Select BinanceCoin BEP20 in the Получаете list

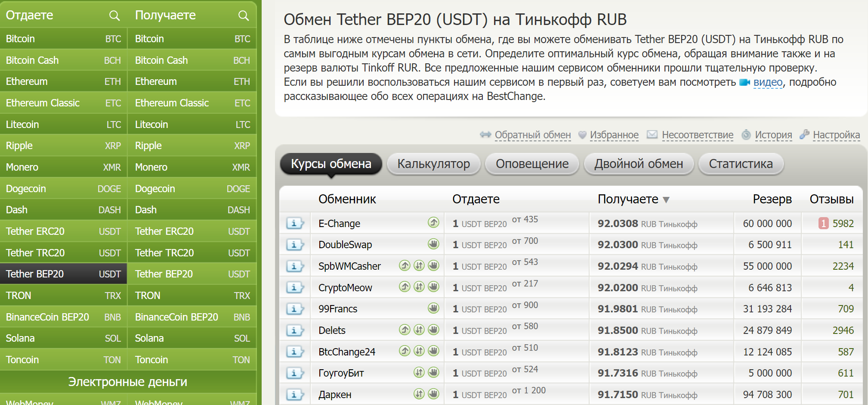[192, 317]
